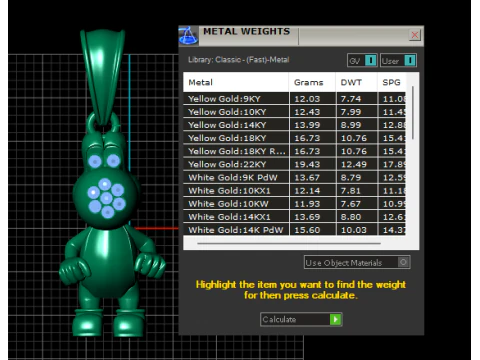Select the Yellow Gold:22KY row
Image resolution: width=480 pixels, height=360 pixels.
pos(294,164)
